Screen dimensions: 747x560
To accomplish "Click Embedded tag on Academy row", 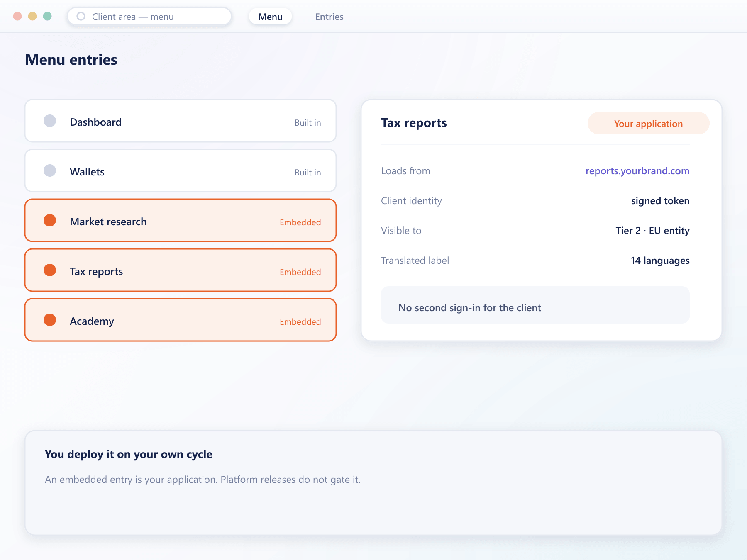I will pos(300,322).
